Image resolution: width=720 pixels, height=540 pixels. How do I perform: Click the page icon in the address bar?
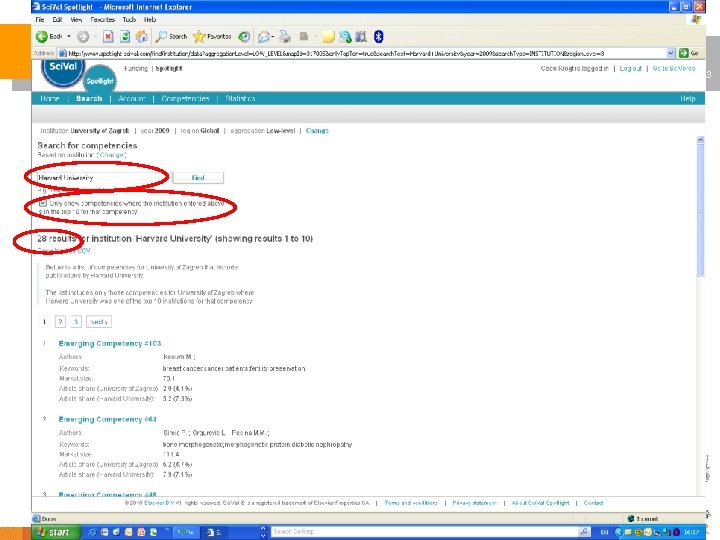point(62,53)
